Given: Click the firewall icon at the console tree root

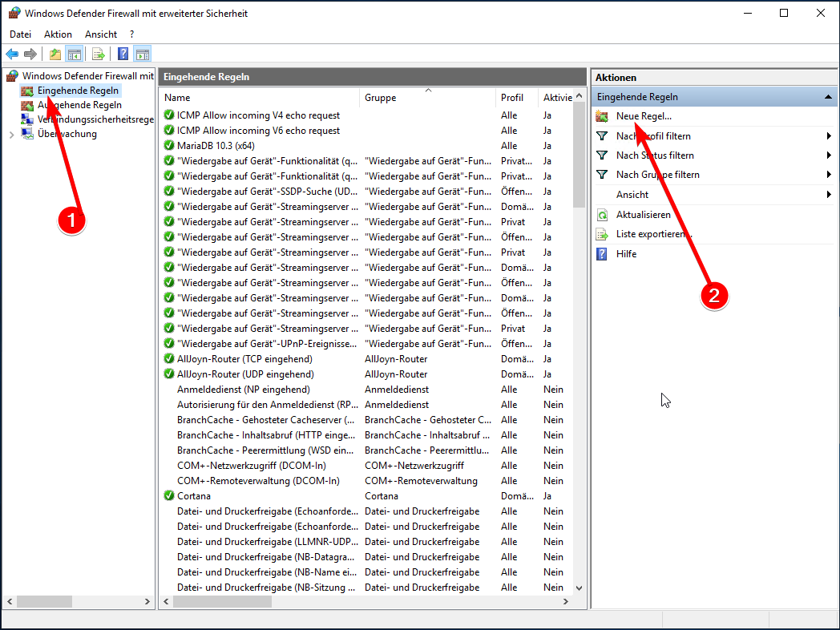Looking at the screenshot, I should click(x=12, y=76).
